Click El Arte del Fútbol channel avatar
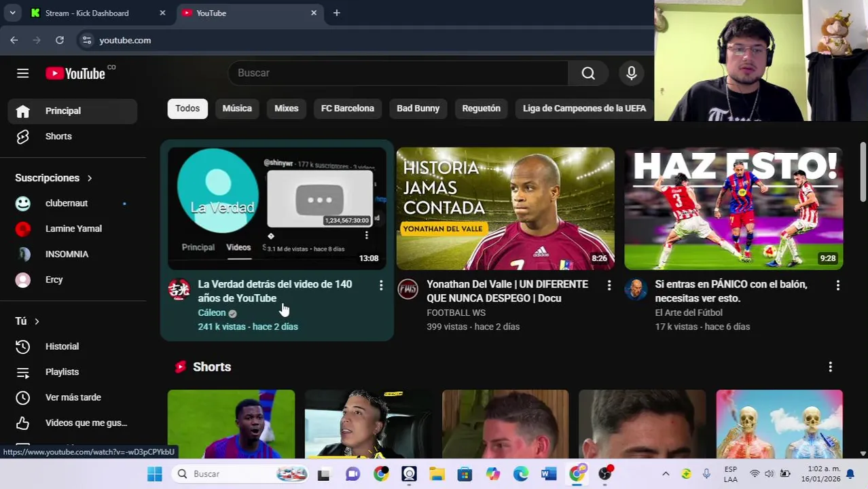The height and width of the screenshot is (489, 868). tap(636, 289)
